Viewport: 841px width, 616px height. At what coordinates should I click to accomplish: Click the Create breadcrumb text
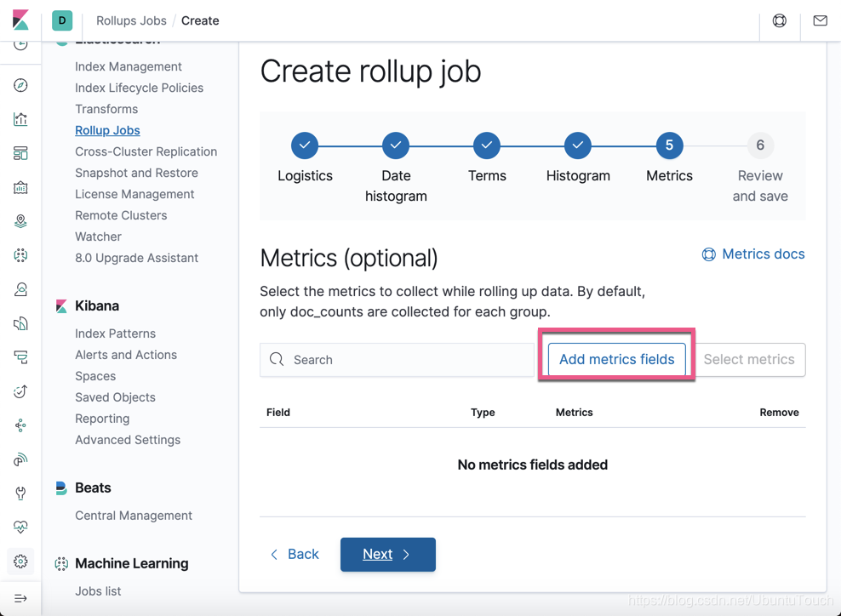coord(200,20)
